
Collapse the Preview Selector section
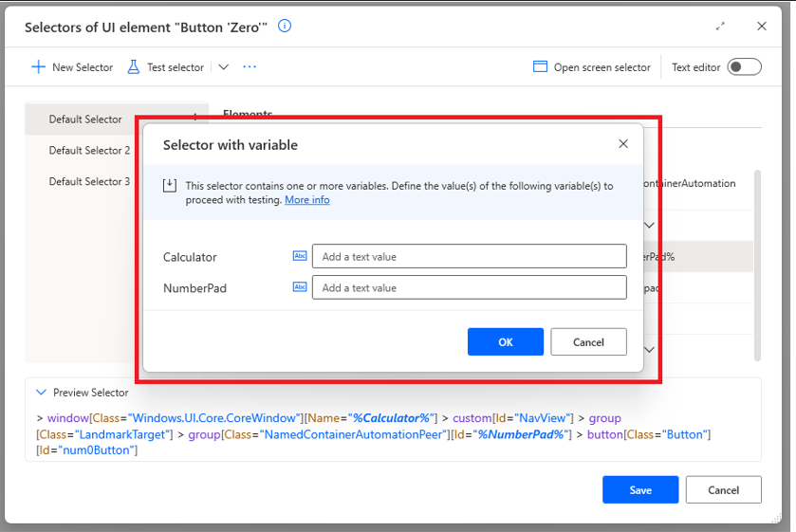point(41,392)
